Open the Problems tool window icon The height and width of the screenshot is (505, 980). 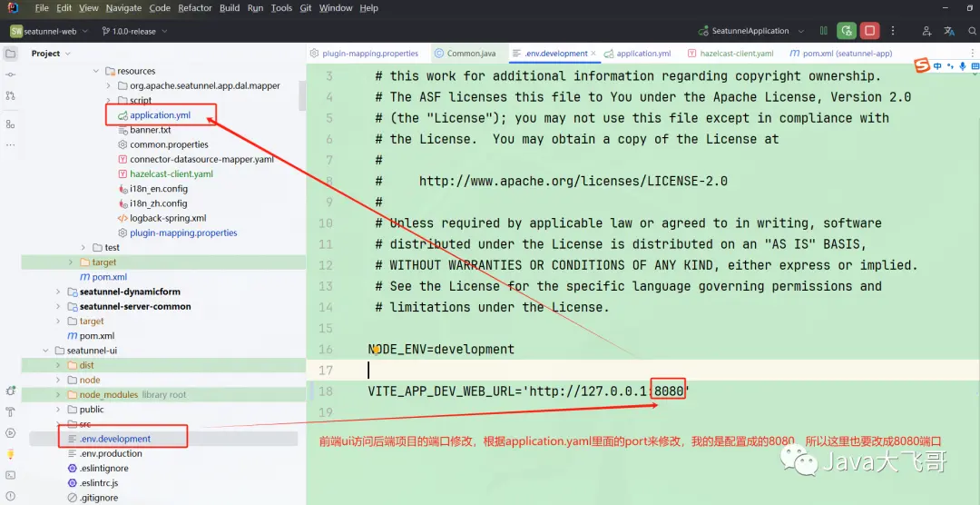coord(11,496)
